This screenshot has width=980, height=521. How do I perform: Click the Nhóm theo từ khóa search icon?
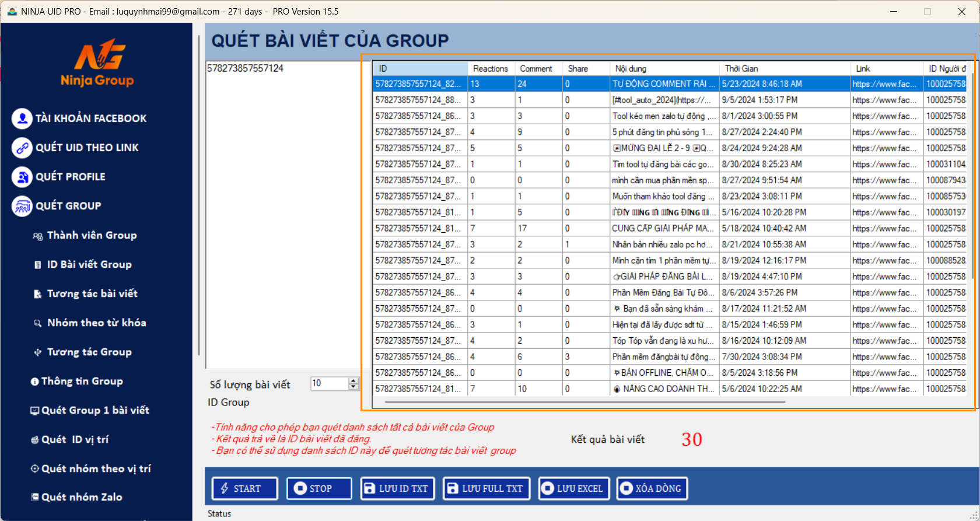click(x=38, y=323)
